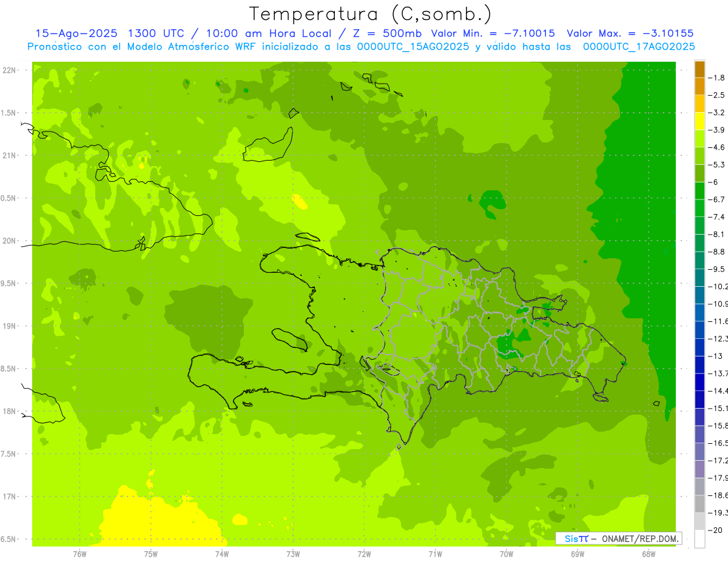Click the '74W' longitude axis label
728x562 pixels.
tap(221, 554)
